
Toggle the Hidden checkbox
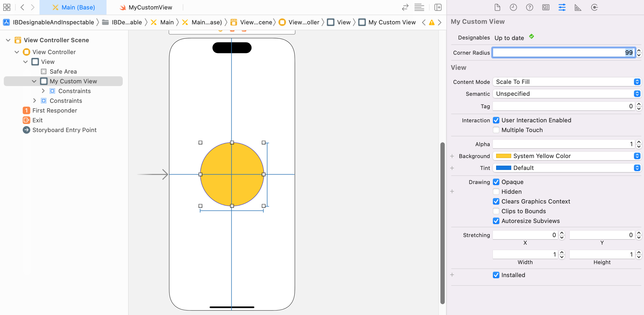[x=496, y=192]
